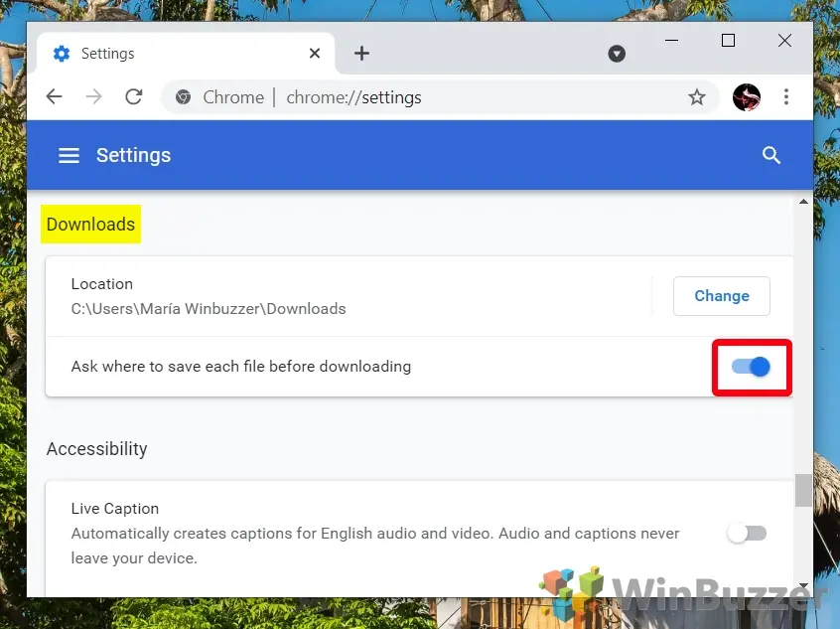The width and height of the screenshot is (840, 629).
Task: Go back to the previous page
Action: click(x=55, y=97)
